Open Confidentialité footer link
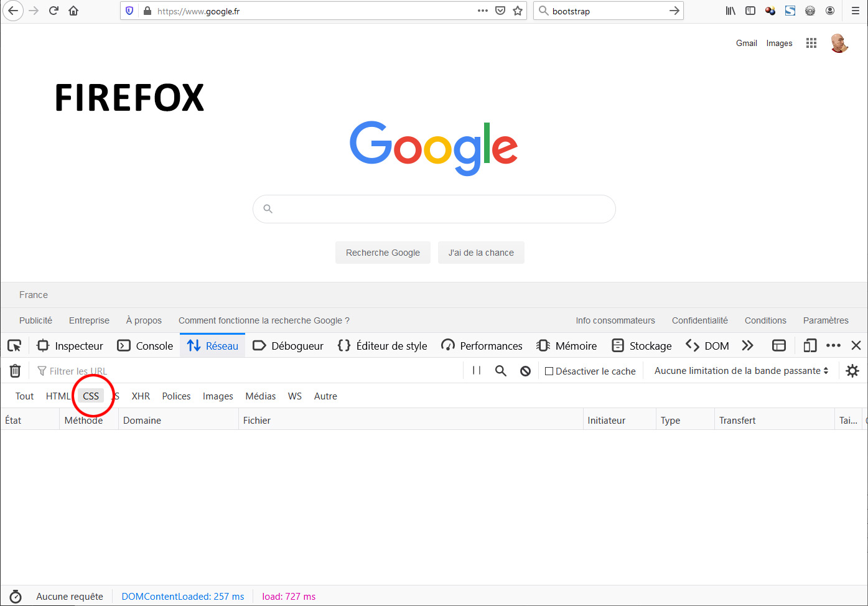Screen dimensions: 868x606 coord(699,320)
